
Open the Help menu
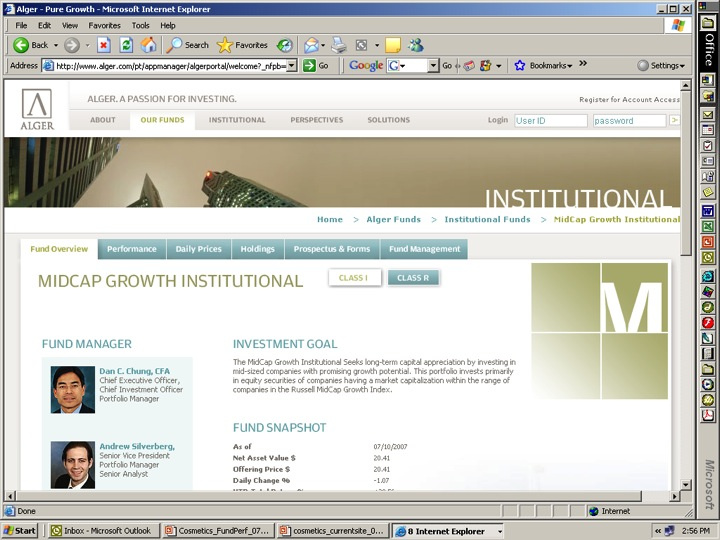168,25
